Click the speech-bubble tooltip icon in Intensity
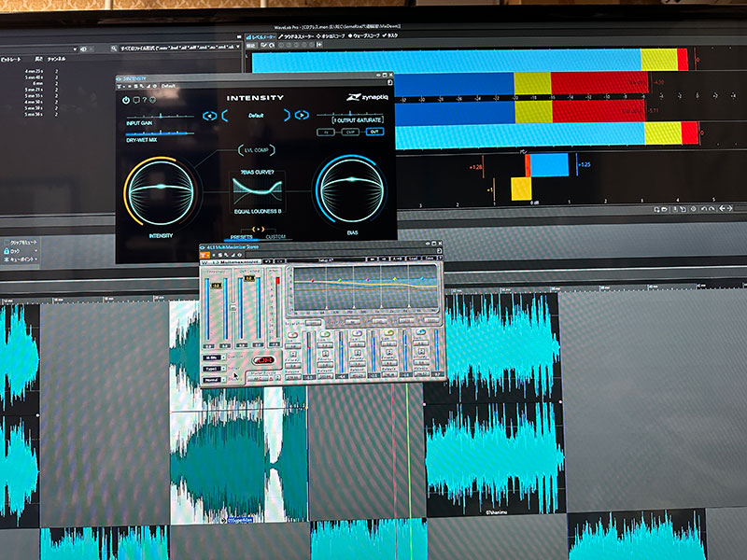 click(x=136, y=100)
